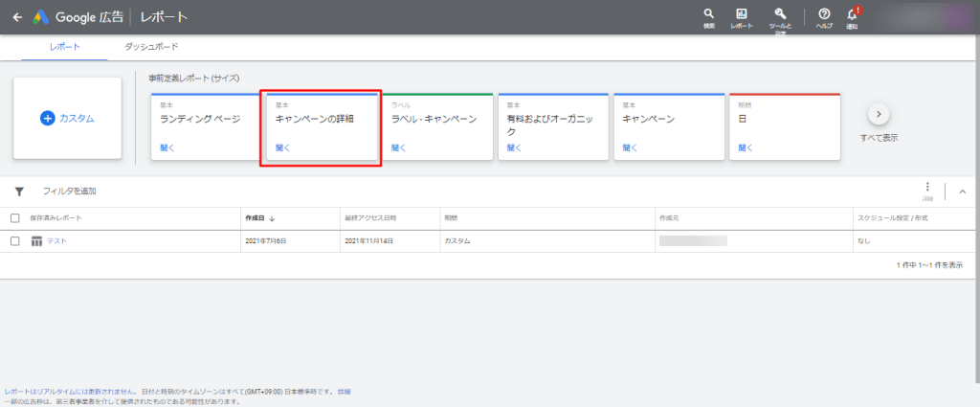
Task: Toggle the select-all checkbox in table header
Action: coord(15,218)
